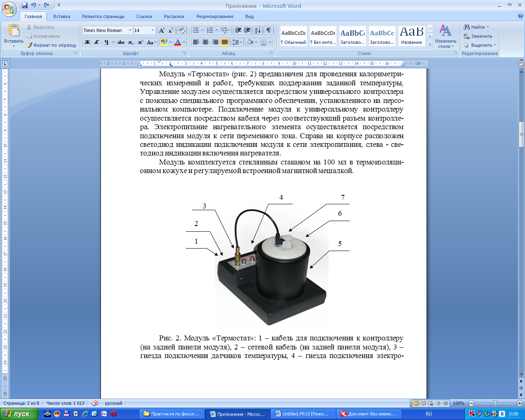Toggle italic (К) formatting
The image size is (525, 420).
[96, 42]
